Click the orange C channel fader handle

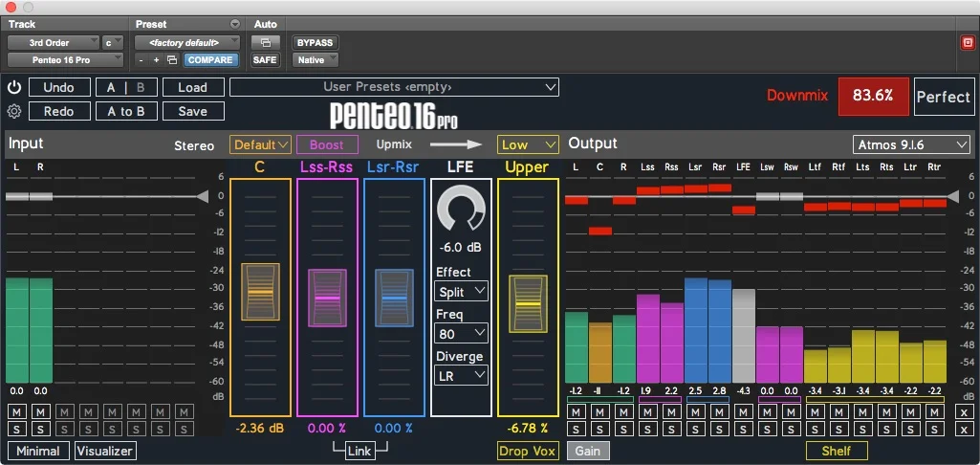[x=260, y=292]
